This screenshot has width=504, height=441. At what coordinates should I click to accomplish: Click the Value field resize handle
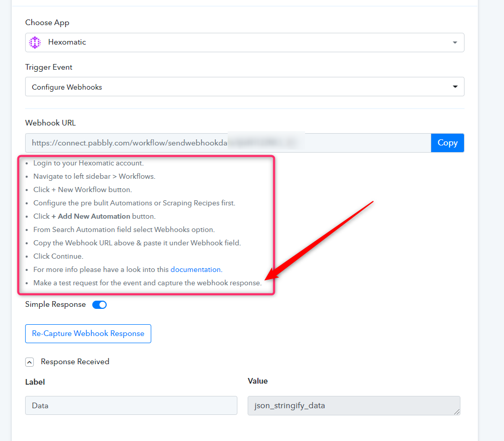[x=457, y=412]
